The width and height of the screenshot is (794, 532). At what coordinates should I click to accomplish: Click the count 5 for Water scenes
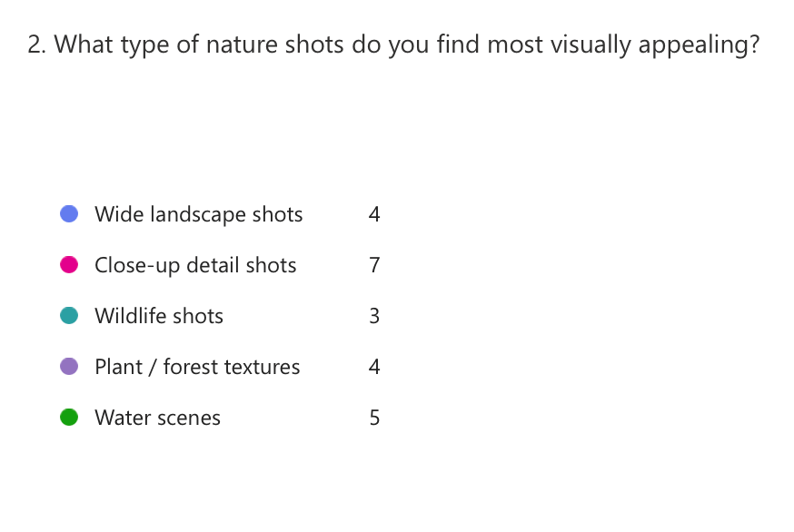[374, 419]
